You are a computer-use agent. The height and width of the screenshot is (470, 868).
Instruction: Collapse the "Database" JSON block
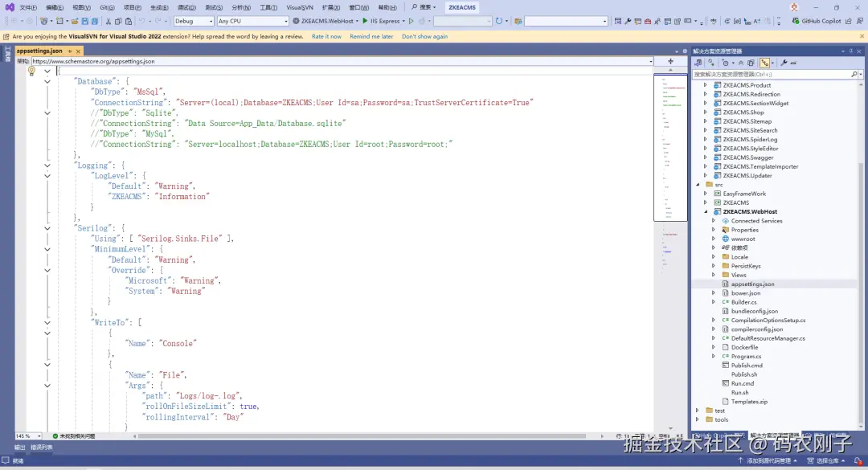click(x=47, y=81)
